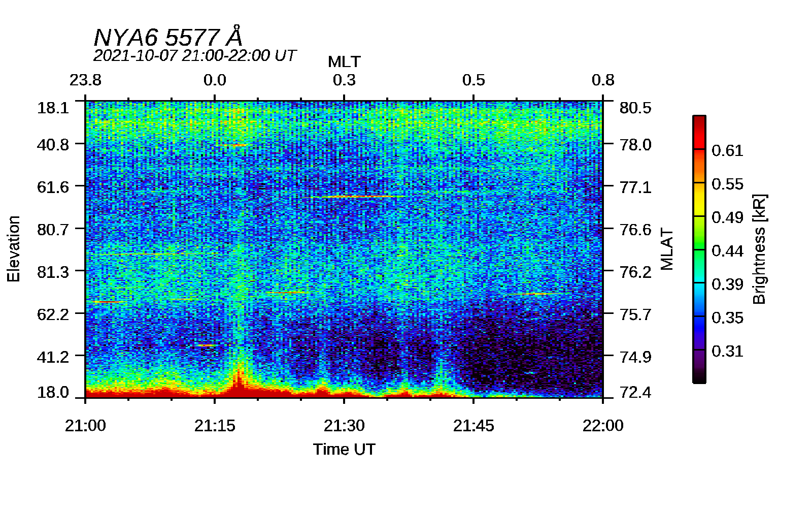Screen dimensions: 812x508
Task: Click MLT tick value '0.5'
Action: coord(473,80)
